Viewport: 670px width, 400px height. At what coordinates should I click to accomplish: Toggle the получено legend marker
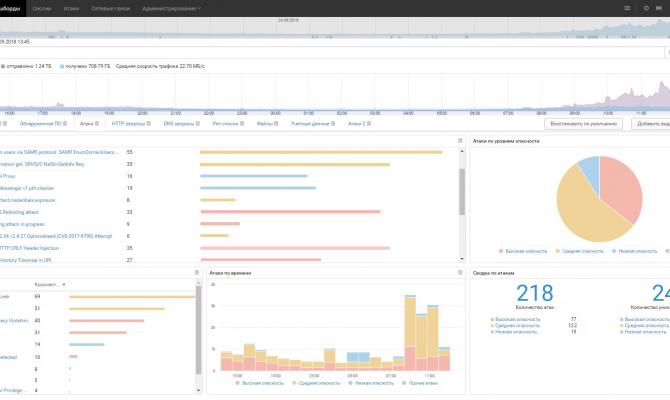tap(62, 66)
